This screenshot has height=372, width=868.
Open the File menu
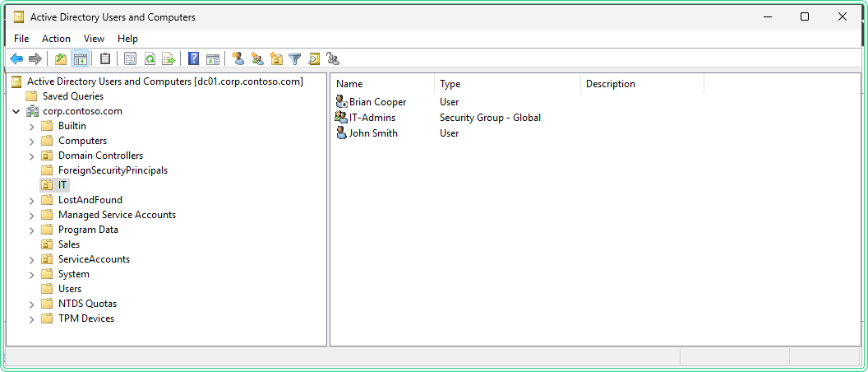click(21, 38)
